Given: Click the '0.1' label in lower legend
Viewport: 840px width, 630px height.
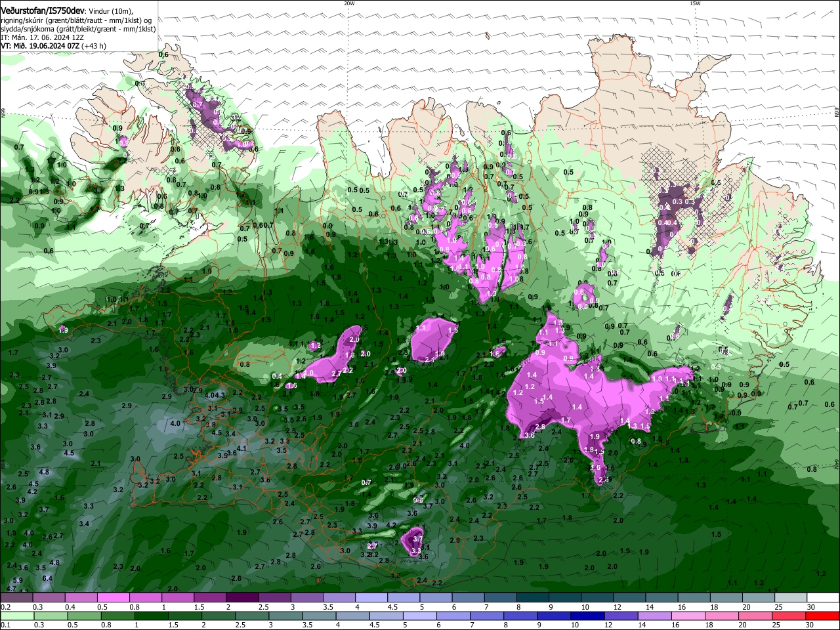Looking at the screenshot, I should coord(5,625).
